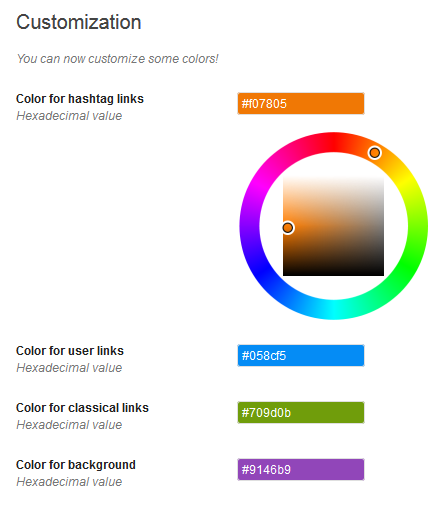
Task: Click the Color for classical links label
Action: pyautogui.click(x=82, y=408)
